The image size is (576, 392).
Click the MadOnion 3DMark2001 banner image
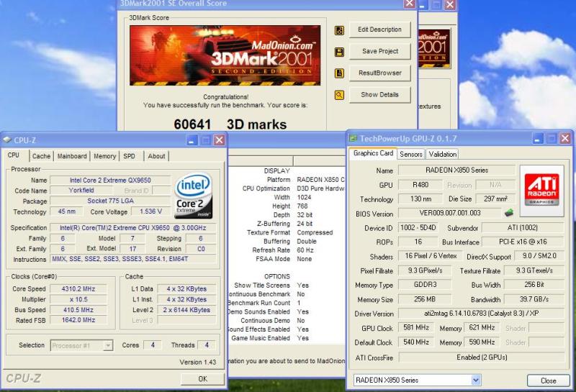click(x=225, y=55)
